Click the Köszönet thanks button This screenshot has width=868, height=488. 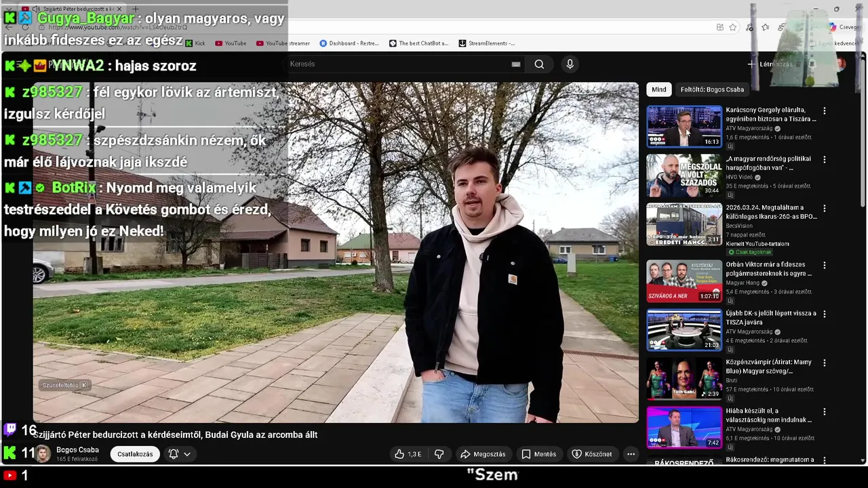[592, 454]
